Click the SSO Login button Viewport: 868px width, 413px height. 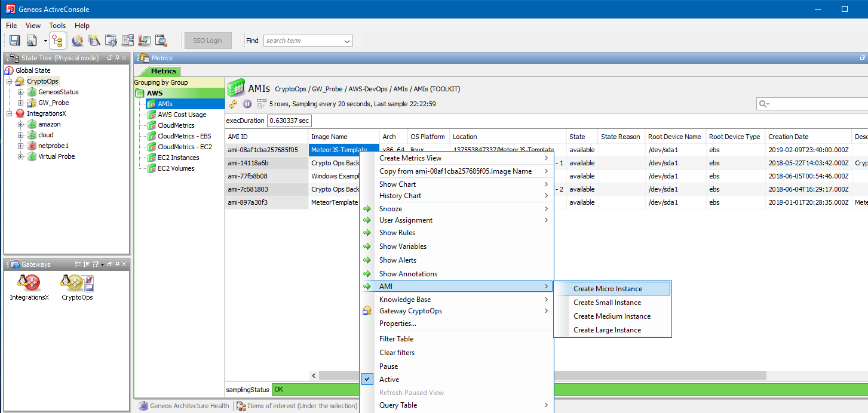207,41
